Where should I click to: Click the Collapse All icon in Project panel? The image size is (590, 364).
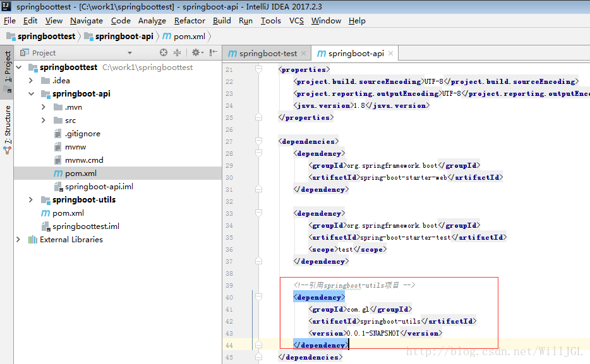tap(178, 53)
